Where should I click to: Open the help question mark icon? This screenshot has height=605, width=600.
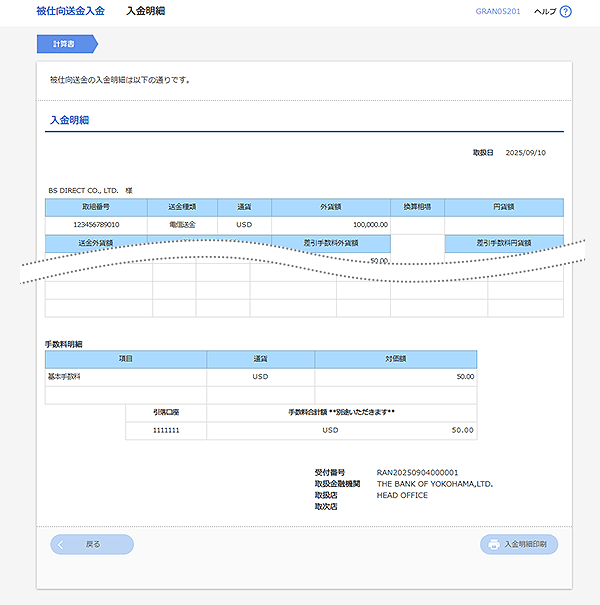tap(565, 12)
